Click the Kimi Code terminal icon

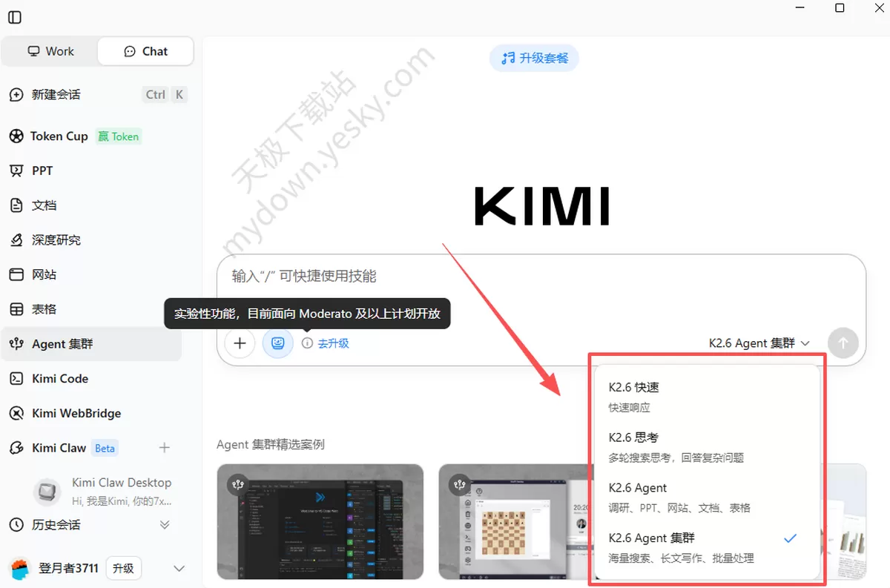coord(16,379)
